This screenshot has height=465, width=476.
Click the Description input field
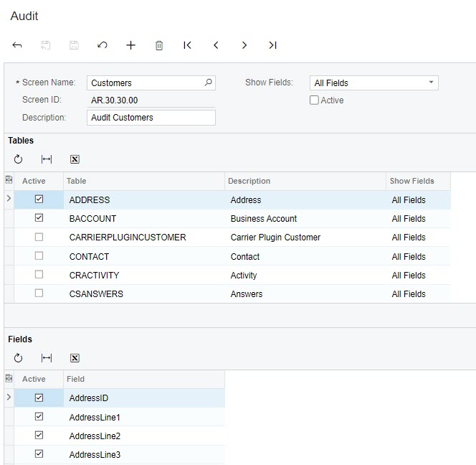tap(151, 118)
